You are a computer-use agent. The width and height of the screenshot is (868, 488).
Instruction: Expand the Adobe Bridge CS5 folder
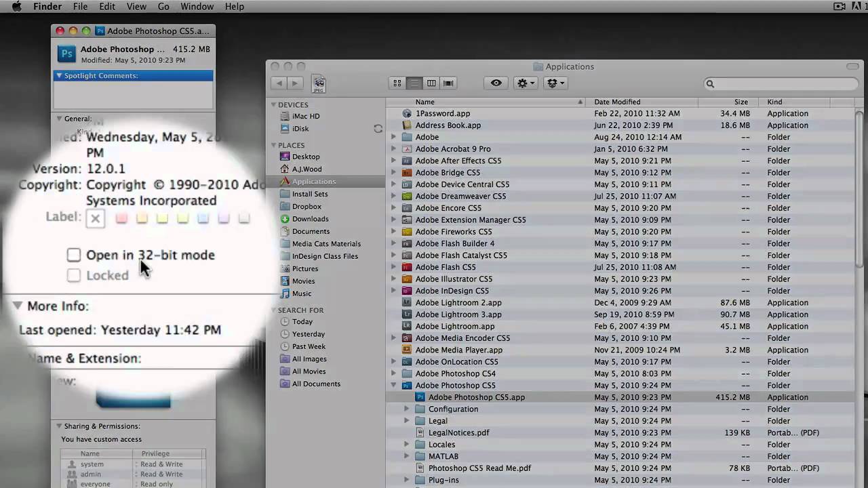click(393, 173)
